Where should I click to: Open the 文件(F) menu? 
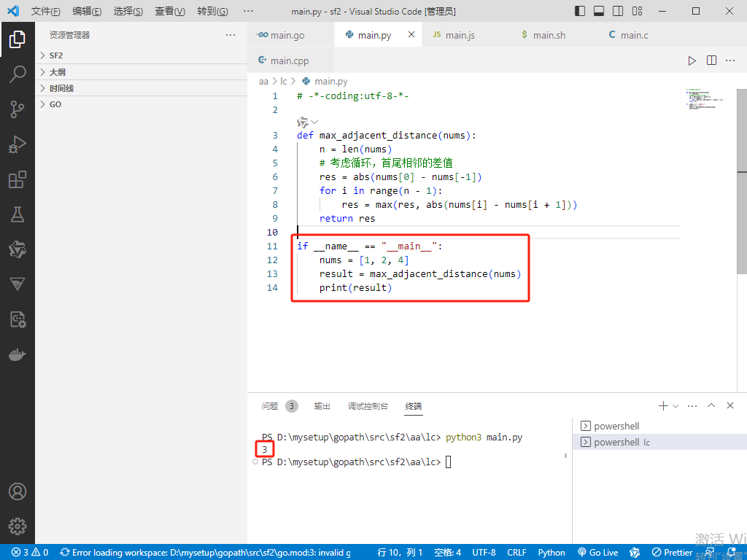46,11
